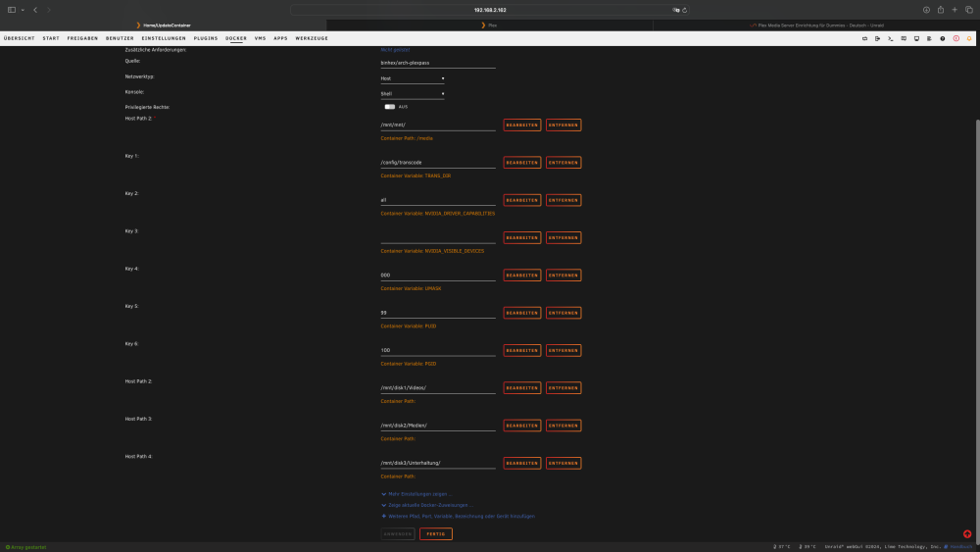Image resolution: width=980 pixels, height=552 pixels.
Task: Click the /config/transcode value field
Action: click(437, 163)
